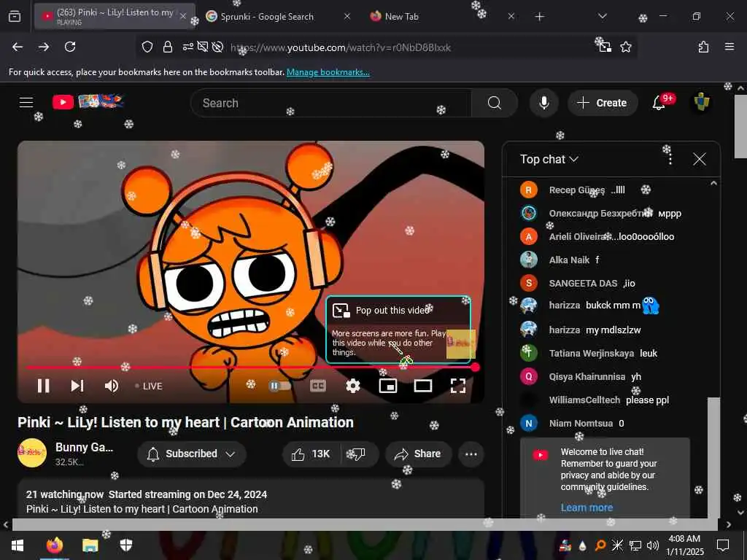Open Windows Security shield in taskbar
The height and width of the screenshot is (560, 747).
125,545
